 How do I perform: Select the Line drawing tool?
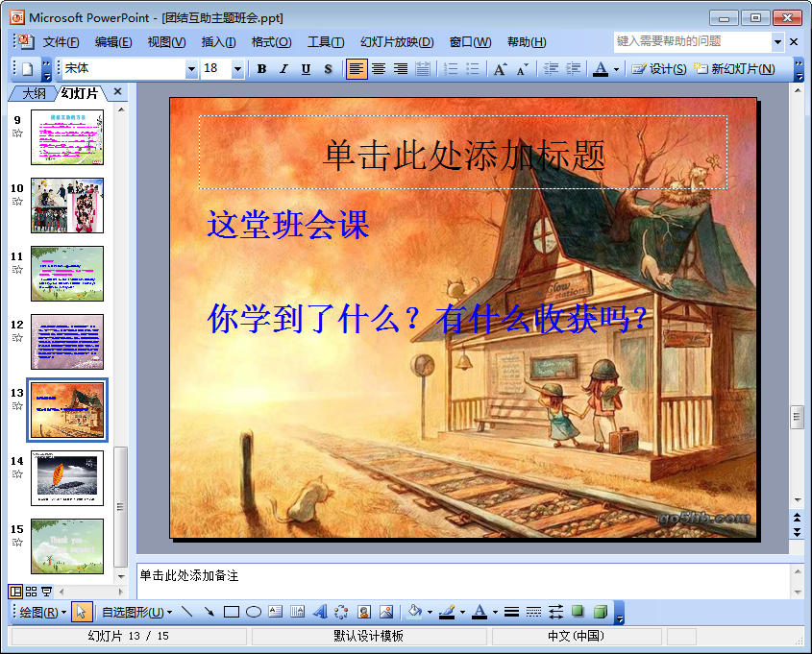[x=187, y=612]
